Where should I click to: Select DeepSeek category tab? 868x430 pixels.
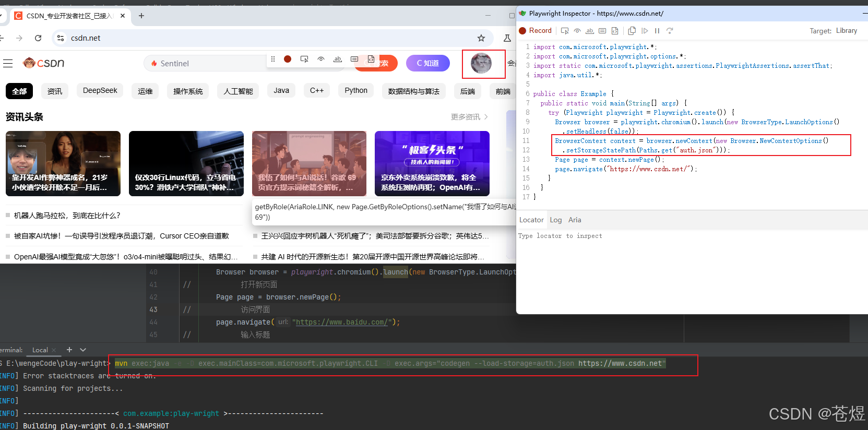tap(100, 90)
